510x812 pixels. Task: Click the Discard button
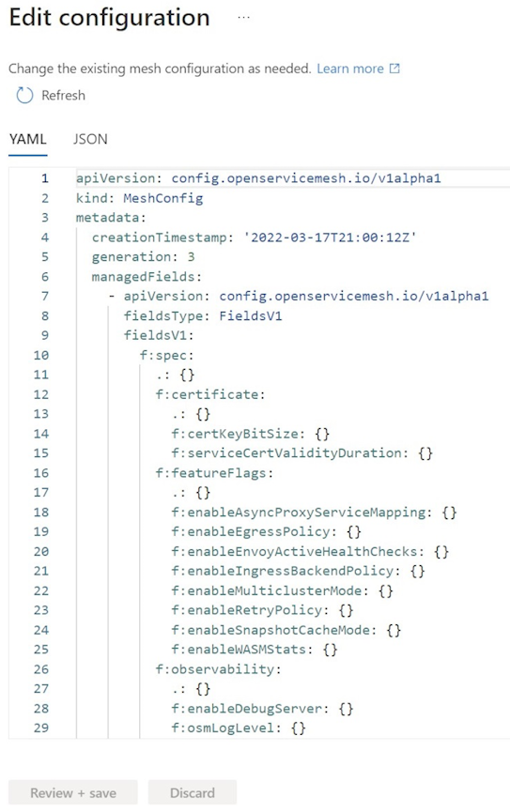pyautogui.click(x=193, y=793)
